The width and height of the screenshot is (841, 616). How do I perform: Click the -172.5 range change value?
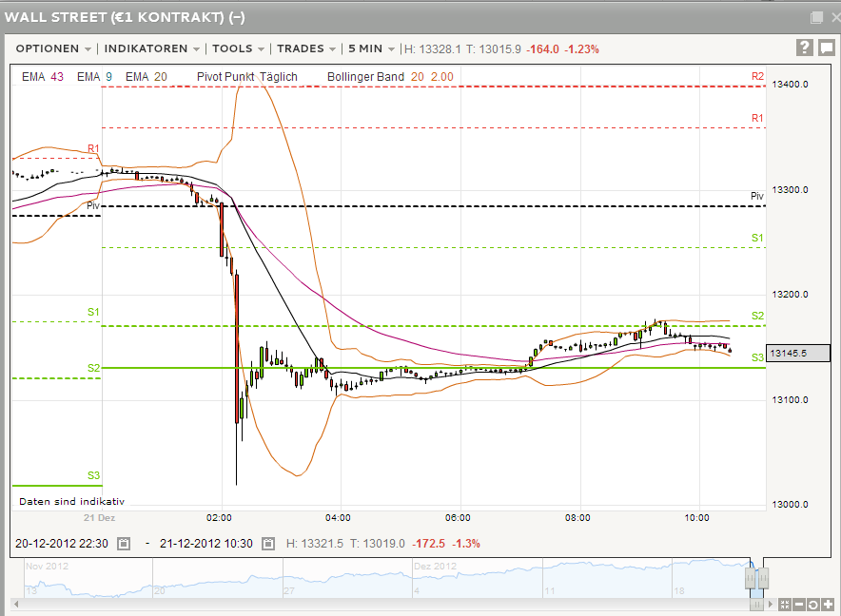(428, 544)
